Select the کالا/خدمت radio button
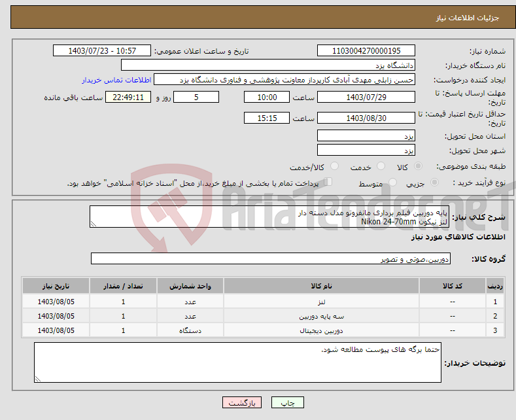 [334, 166]
